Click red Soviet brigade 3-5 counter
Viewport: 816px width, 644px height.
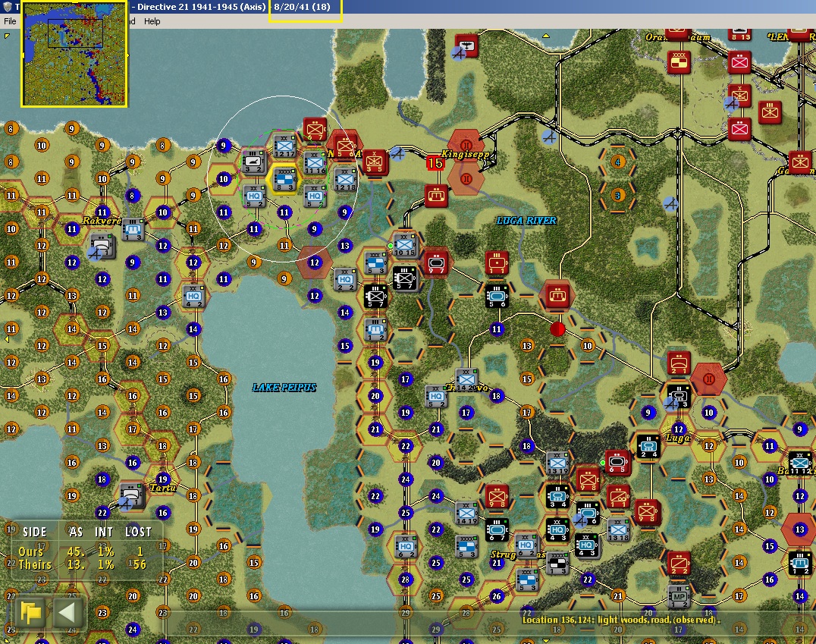374,162
